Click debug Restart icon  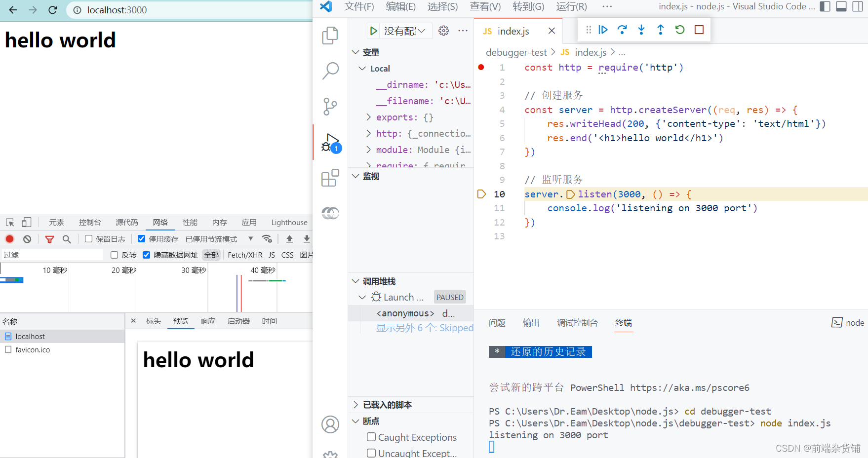pyautogui.click(x=680, y=30)
